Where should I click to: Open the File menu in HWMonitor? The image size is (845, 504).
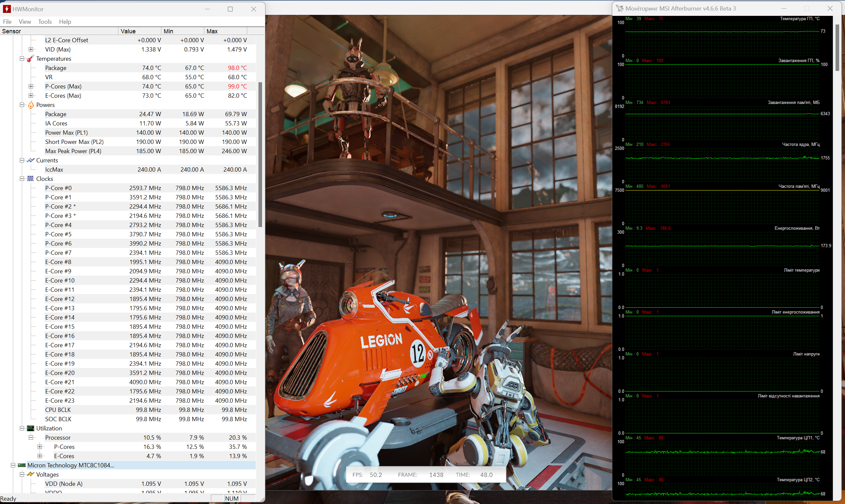(x=7, y=21)
